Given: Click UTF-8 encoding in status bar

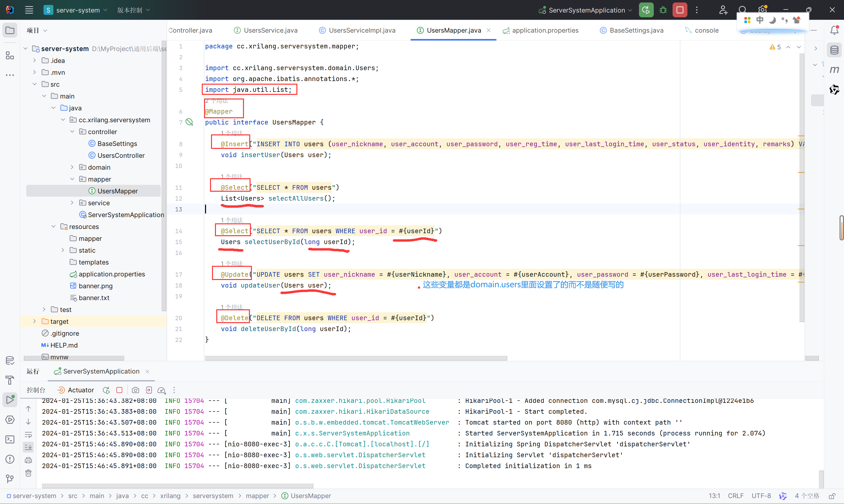Looking at the screenshot, I should point(761,496).
